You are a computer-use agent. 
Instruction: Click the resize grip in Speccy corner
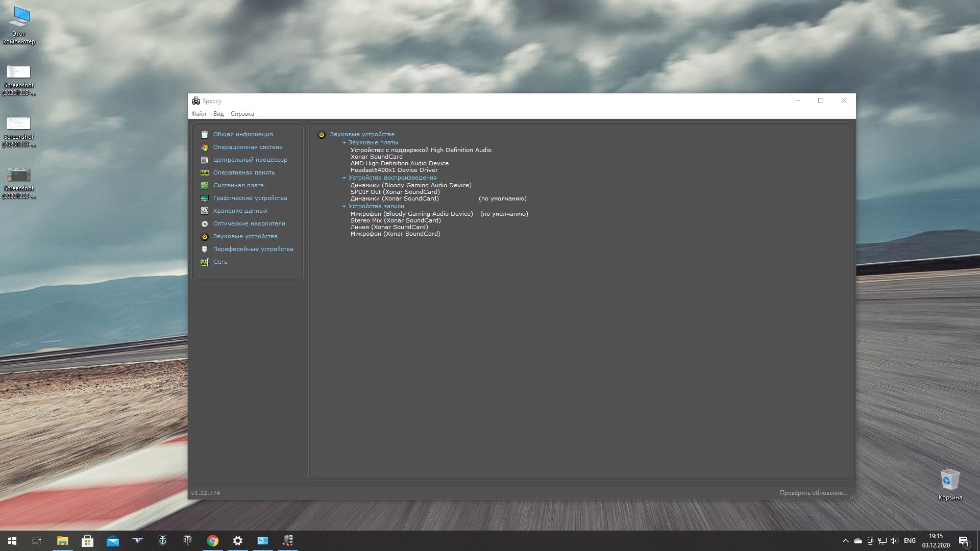pos(852,496)
